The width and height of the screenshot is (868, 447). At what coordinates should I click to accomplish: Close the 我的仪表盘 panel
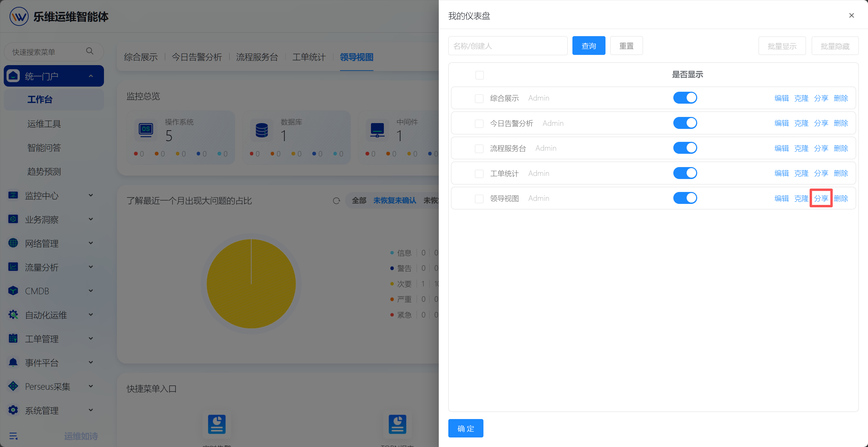(851, 16)
